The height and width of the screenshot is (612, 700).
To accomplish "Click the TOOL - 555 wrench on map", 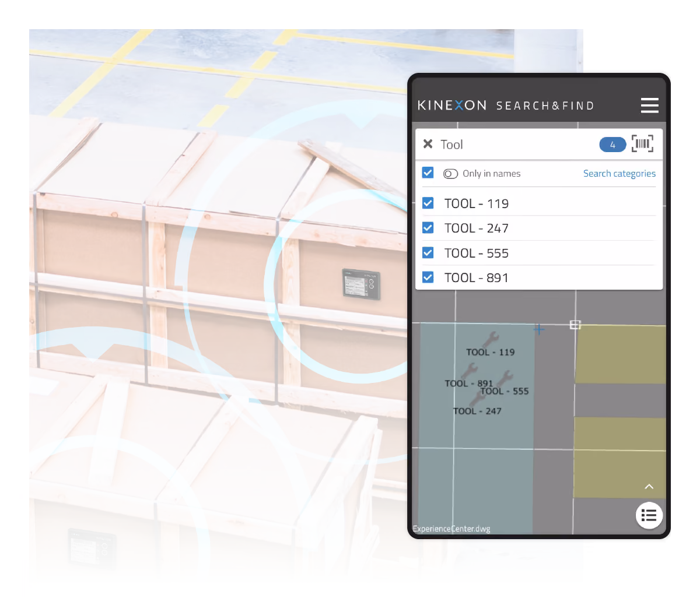I will [505, 379].
